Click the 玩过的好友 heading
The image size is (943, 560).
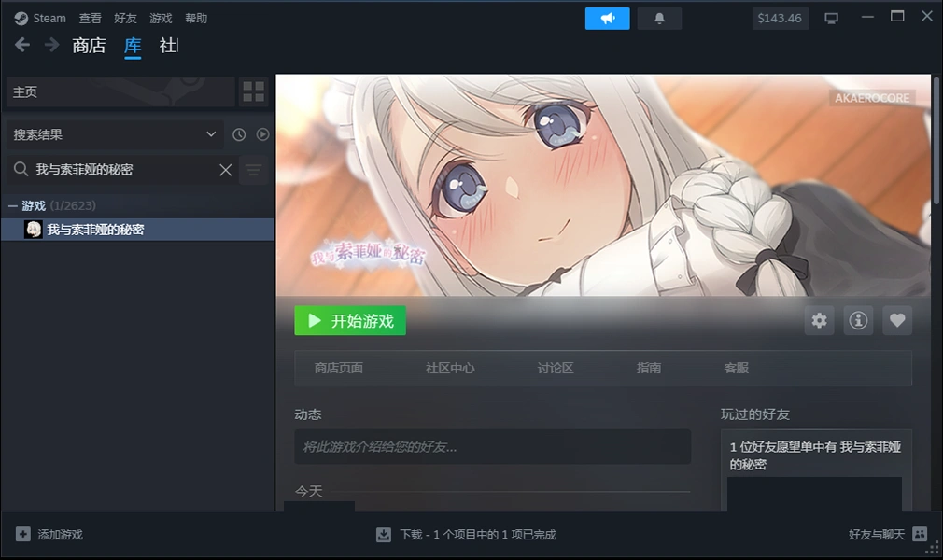point(755,414)
